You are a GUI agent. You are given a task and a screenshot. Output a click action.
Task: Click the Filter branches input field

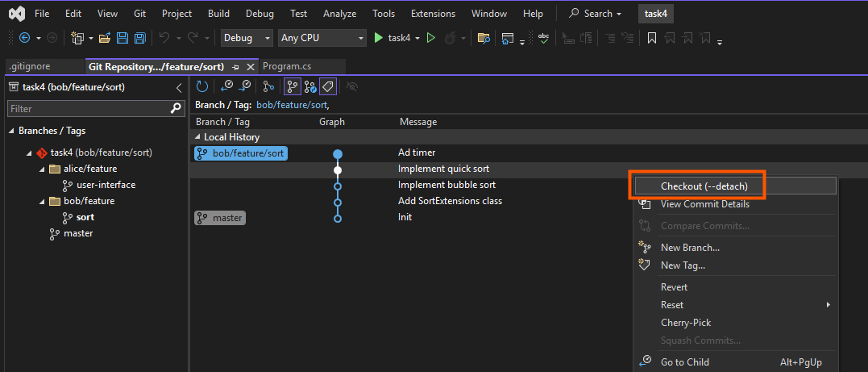(87, 108)
